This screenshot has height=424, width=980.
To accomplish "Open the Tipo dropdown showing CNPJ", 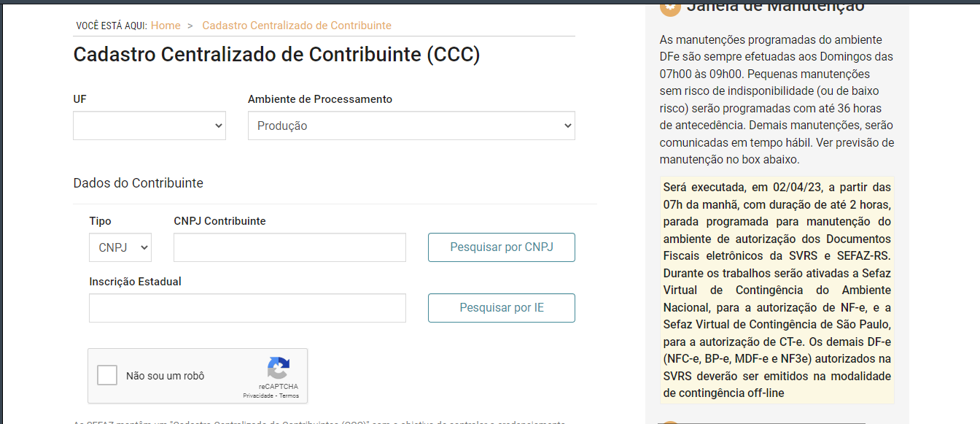I will coord(120,247).
